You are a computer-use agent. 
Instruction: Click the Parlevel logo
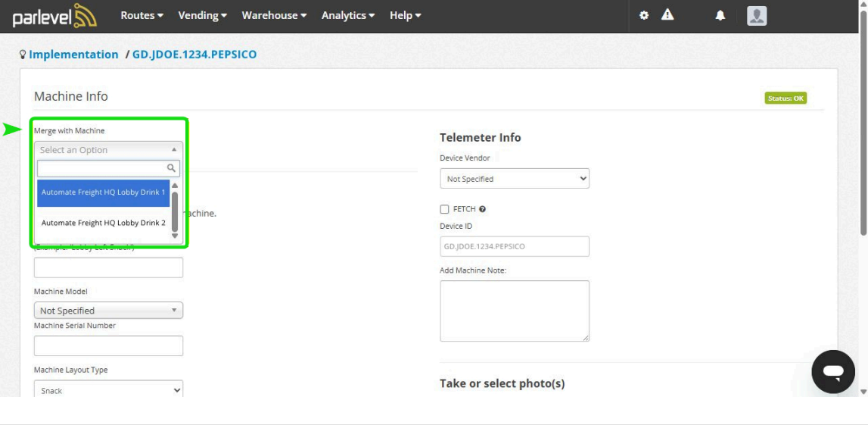pyautogui.click(x=54, y=16)
